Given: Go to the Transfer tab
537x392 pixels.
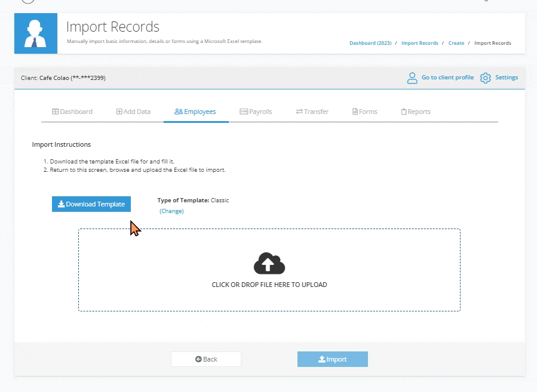Looking at the screenshot, I should coord(312,112).
